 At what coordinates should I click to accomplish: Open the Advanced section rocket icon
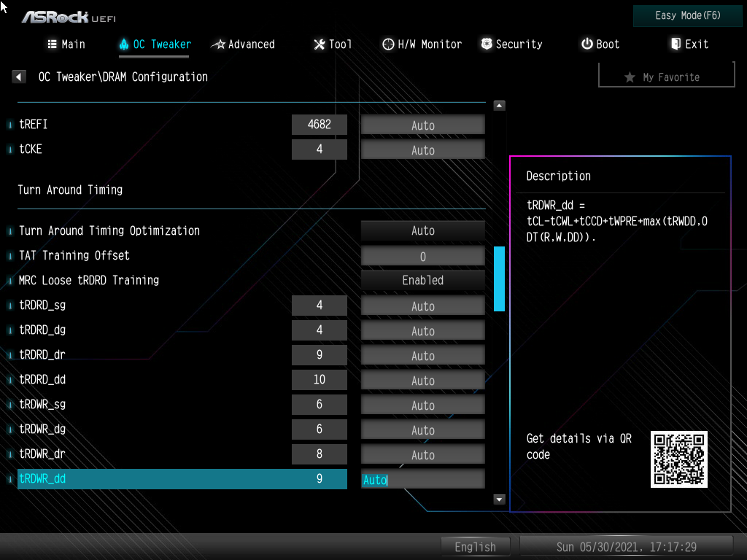(x=218, y=44)
